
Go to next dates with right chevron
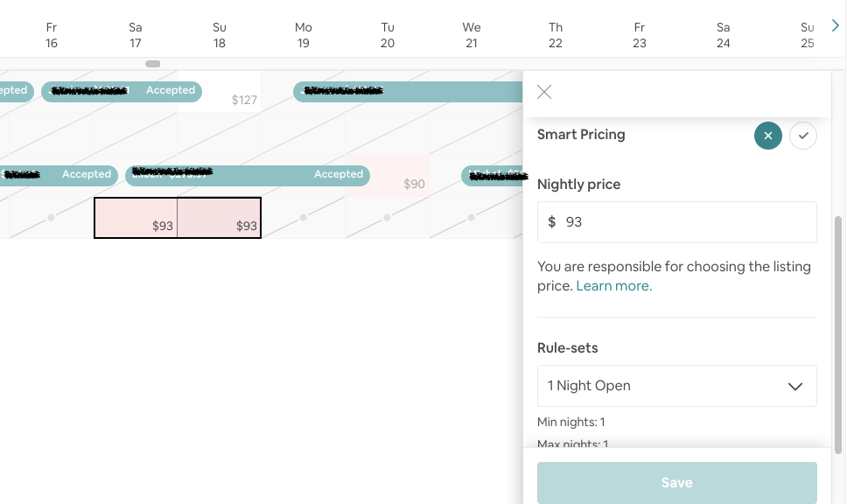[x=835, y=26]
